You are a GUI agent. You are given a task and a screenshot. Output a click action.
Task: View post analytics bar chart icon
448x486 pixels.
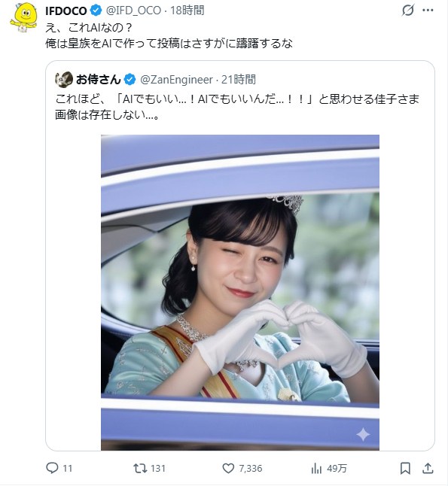(x=316, y=468)
